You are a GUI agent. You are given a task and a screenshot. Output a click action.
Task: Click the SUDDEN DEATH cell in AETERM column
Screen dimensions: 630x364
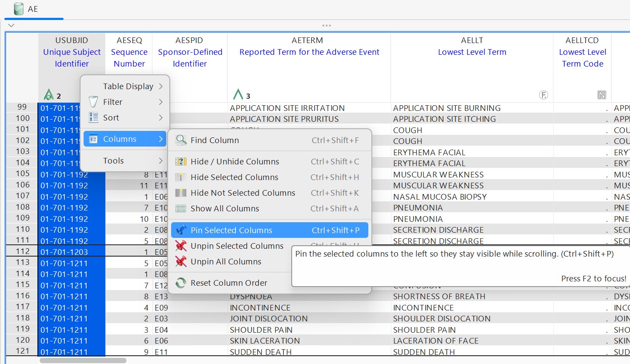[x=309, y=352]
